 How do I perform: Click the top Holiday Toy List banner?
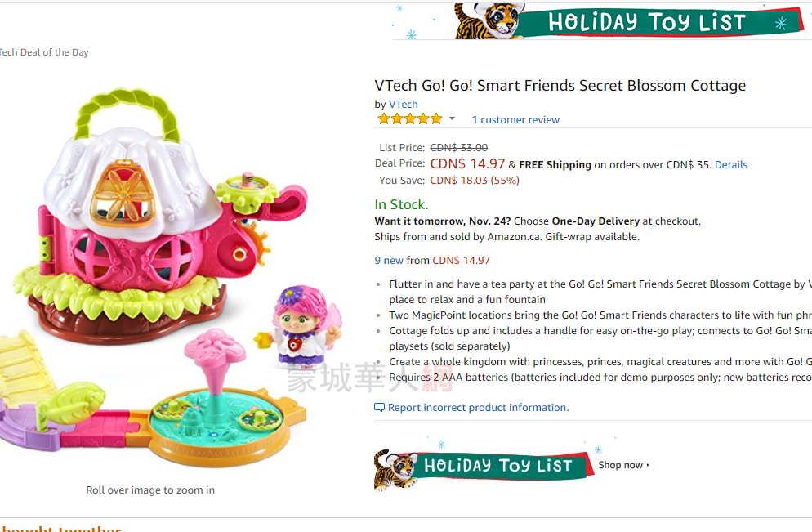point(645,21)
